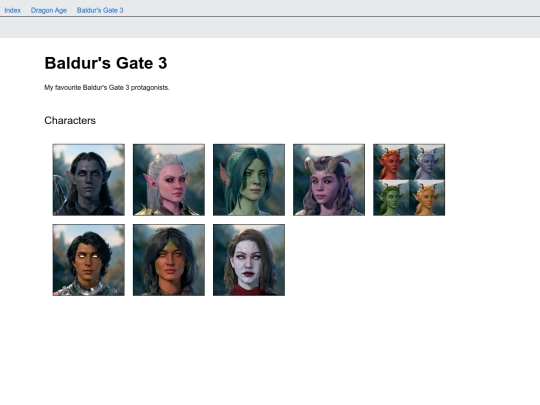This screenshot has height=405, width=540.
Task: Click the curved horns of the purple tiefling
Action: 327,164
